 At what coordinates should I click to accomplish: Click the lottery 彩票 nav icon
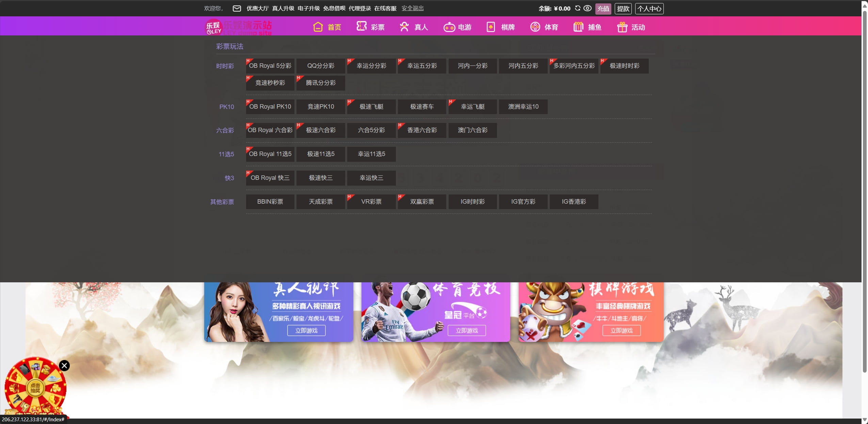point(361,26)
